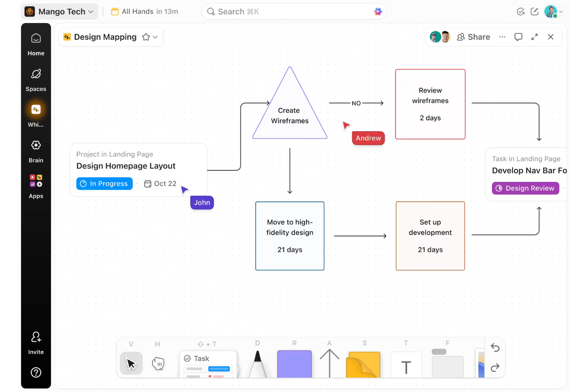Click the colorful AI icon in search
588x392 pixels.
[377, 12]
